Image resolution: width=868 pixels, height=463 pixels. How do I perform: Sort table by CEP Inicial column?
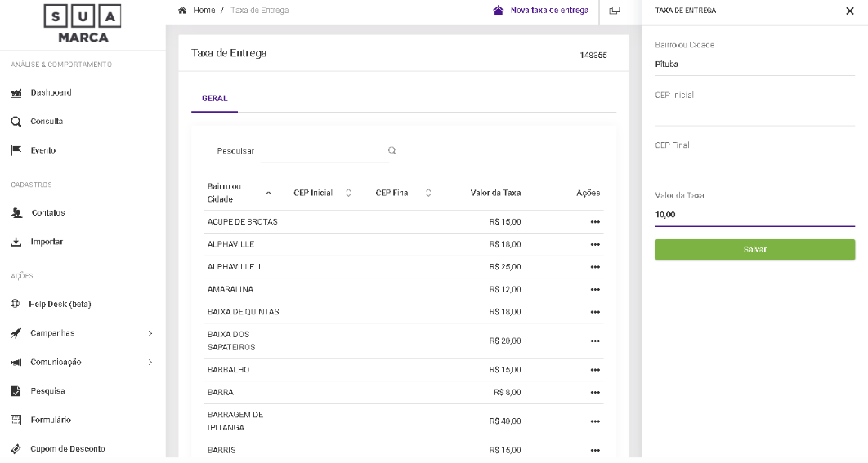coord(348,193)
